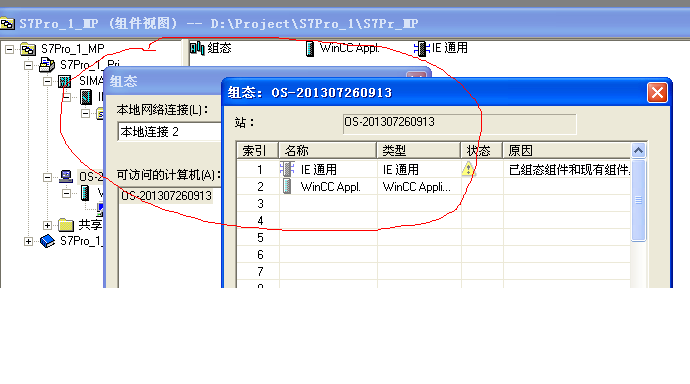This screenshot has height=384, width=690.
Task: Click the 状态 column header
Action: click(x=481, y=150)
